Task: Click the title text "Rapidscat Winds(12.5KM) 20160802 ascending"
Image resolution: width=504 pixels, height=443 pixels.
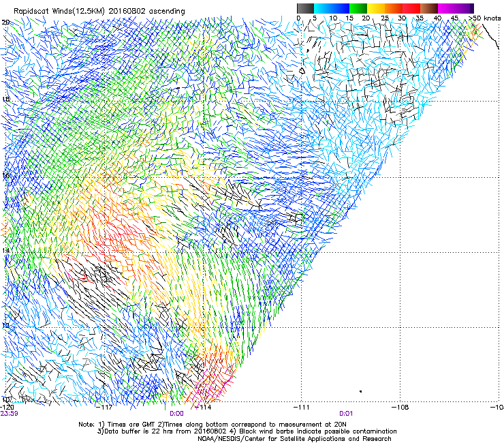Action: (x=99, y=12)
